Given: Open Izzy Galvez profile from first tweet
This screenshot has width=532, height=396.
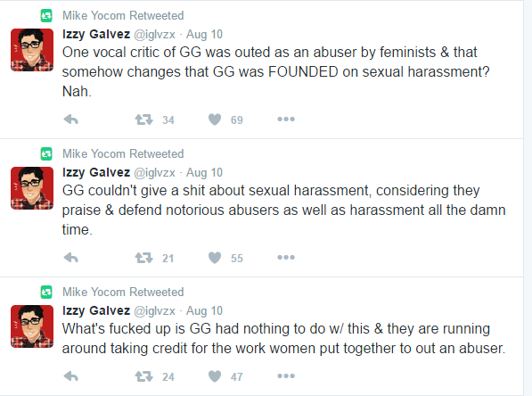Looking at the screenshot, I should click(96, 34).
